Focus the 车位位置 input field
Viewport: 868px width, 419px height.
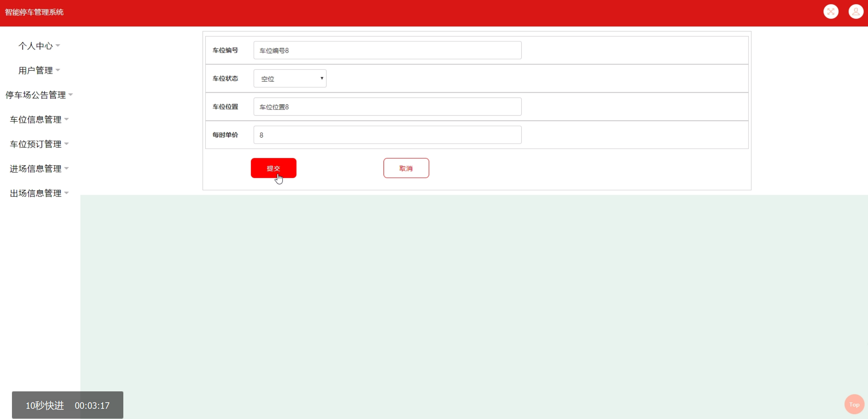tap(387, 107)
